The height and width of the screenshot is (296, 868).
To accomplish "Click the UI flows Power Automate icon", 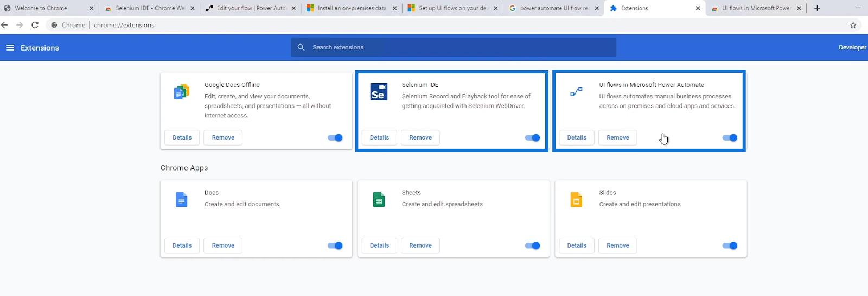I will (576, 92).
